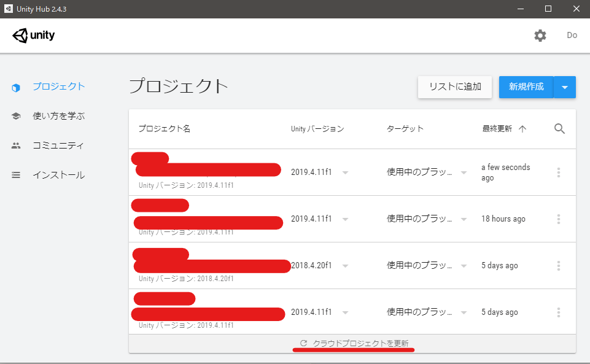Open the コミュニティ sidebar tab
This screenshot has height=364, width=590.
58,145
